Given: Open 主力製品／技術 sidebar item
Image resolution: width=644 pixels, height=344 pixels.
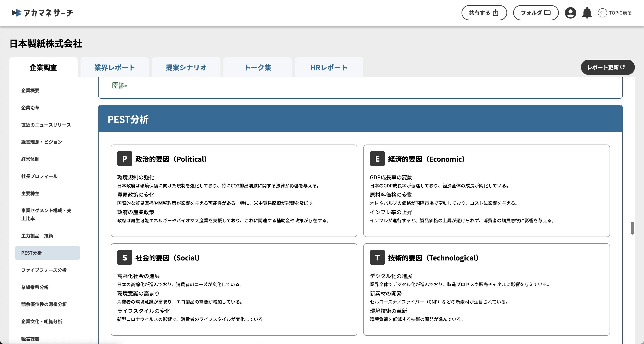Looking at the screenshot, I should coord(37,236).
